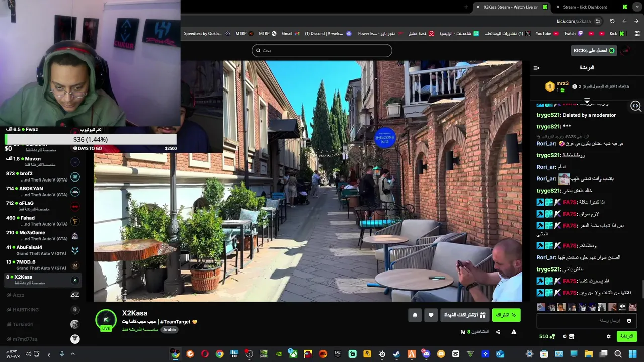Screen dimensions: 644x362
Task: Open the notification bell for X2Kasa
Action: [x=415, y=315]
